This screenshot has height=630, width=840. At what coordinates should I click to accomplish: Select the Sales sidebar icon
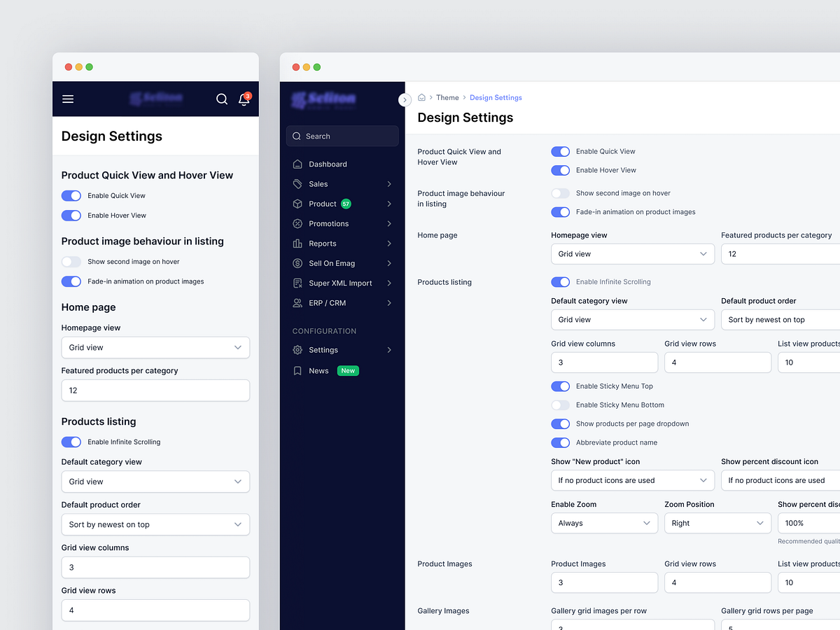coord(297,183)
